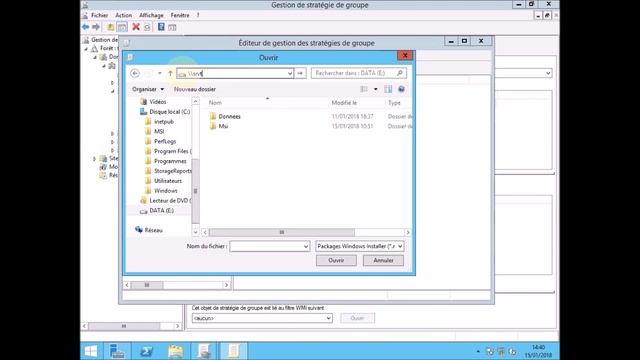Open PowerShell from the taskbar
Image resolution: width=640 pixels, height=360 pixels.
147,351
